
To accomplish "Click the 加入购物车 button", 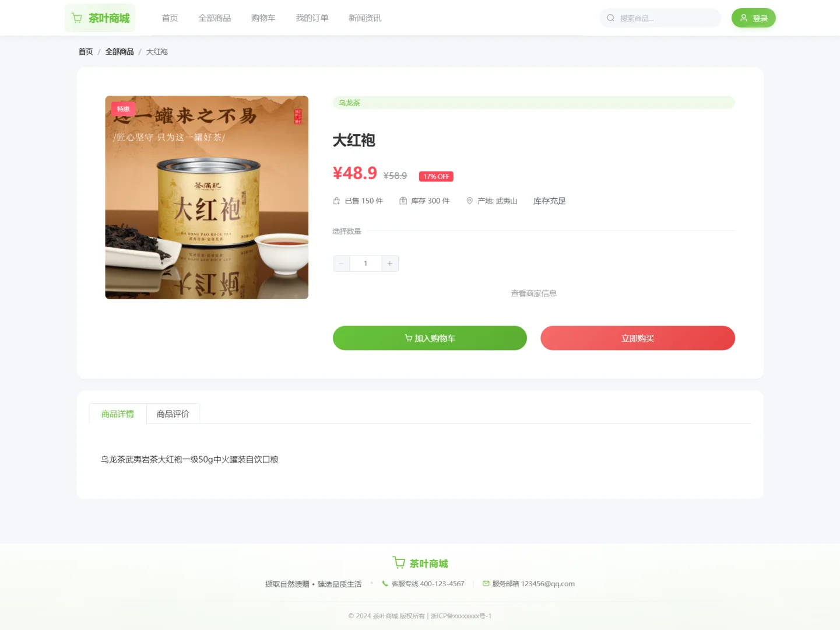I will pyautogui.click(x=430, y=338).
